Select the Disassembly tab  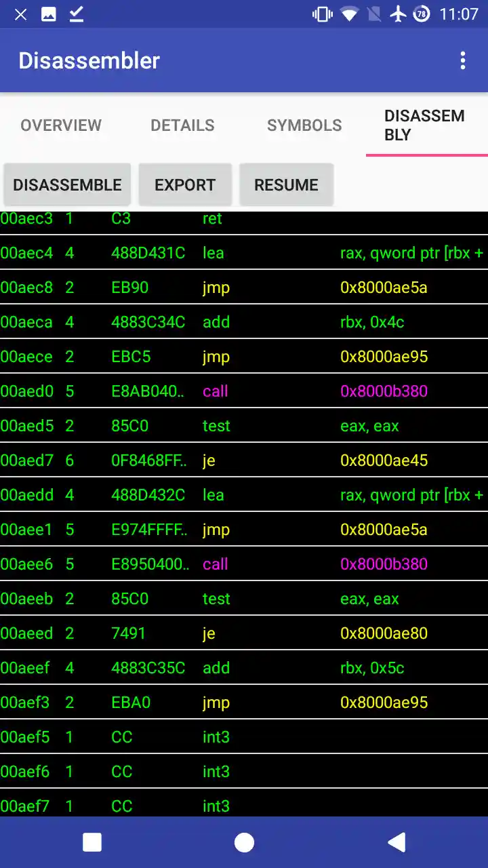click(426, 125)
